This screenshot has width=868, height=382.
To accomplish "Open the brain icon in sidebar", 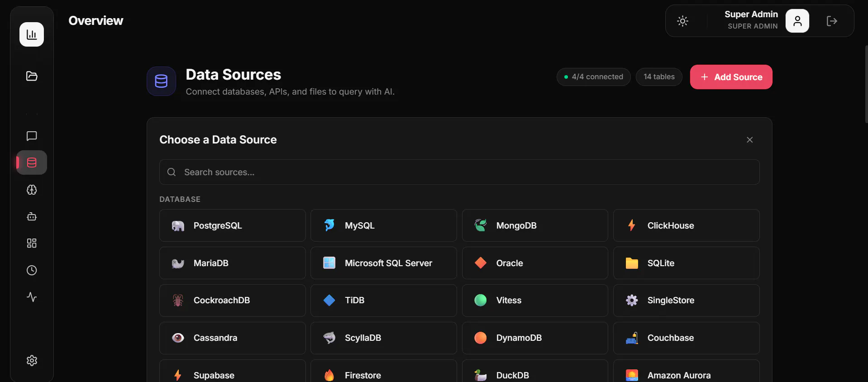I will click(32, 190).
